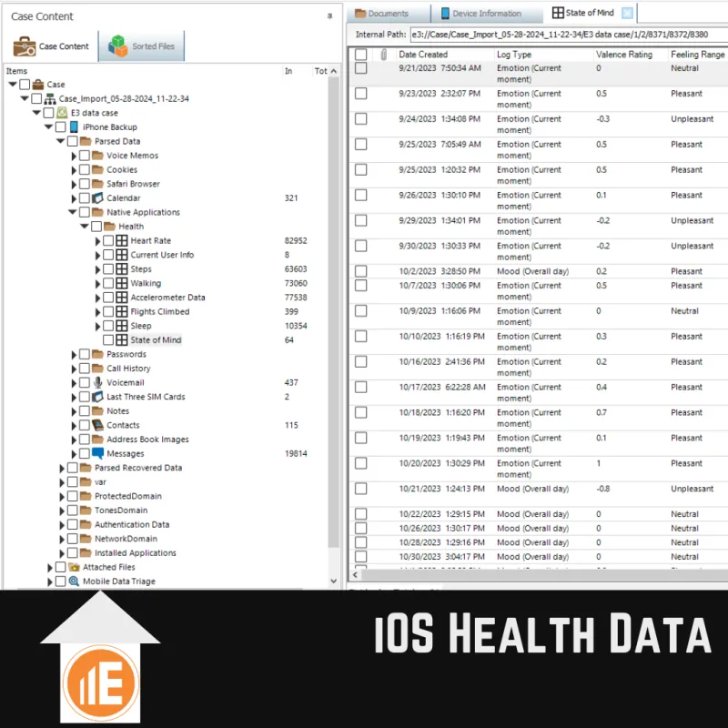
Task: Expand the Parsed Recovered Data node
Action: tap(62, 469)
